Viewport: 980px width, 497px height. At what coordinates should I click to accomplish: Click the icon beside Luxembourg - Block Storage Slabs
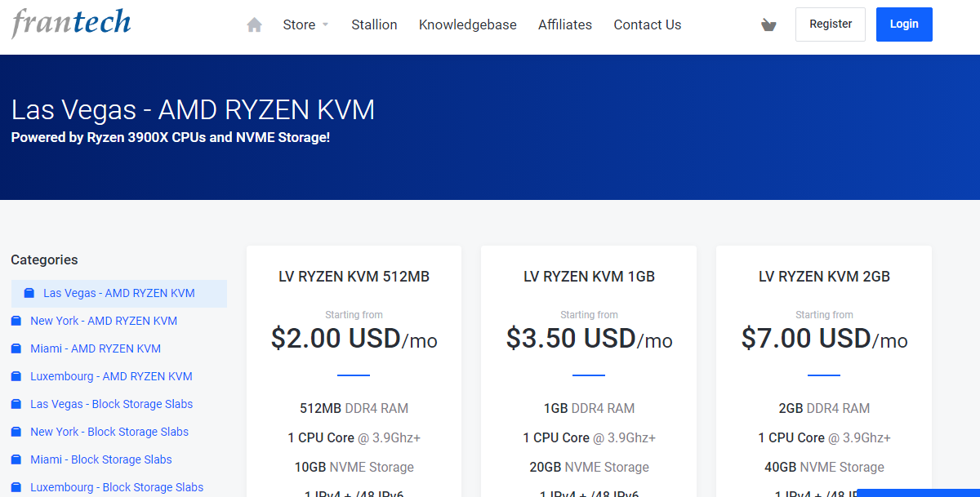pyautogui.click(x=16, y=487)
